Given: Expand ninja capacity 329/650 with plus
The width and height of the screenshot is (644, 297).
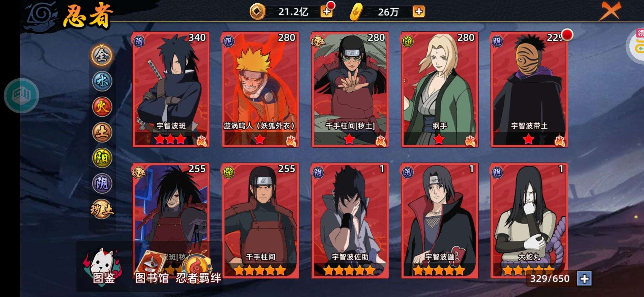Looking at the screenshot, I should click(584, 279).
